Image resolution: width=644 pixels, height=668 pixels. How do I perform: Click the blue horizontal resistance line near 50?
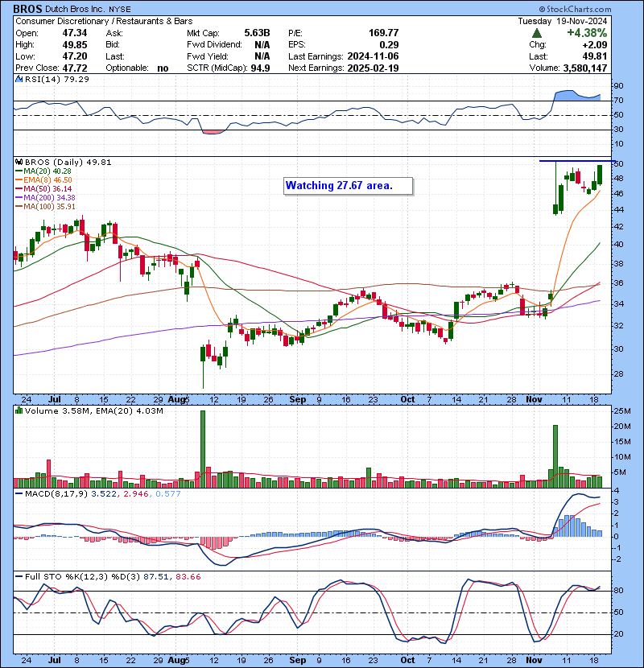pyautogui.click(x=577, y=161)
